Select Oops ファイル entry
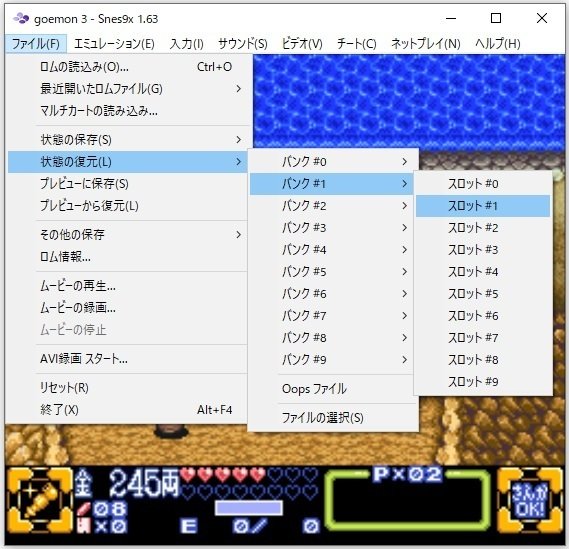Viewport: 569px width, 549px height. click(333, 389)
